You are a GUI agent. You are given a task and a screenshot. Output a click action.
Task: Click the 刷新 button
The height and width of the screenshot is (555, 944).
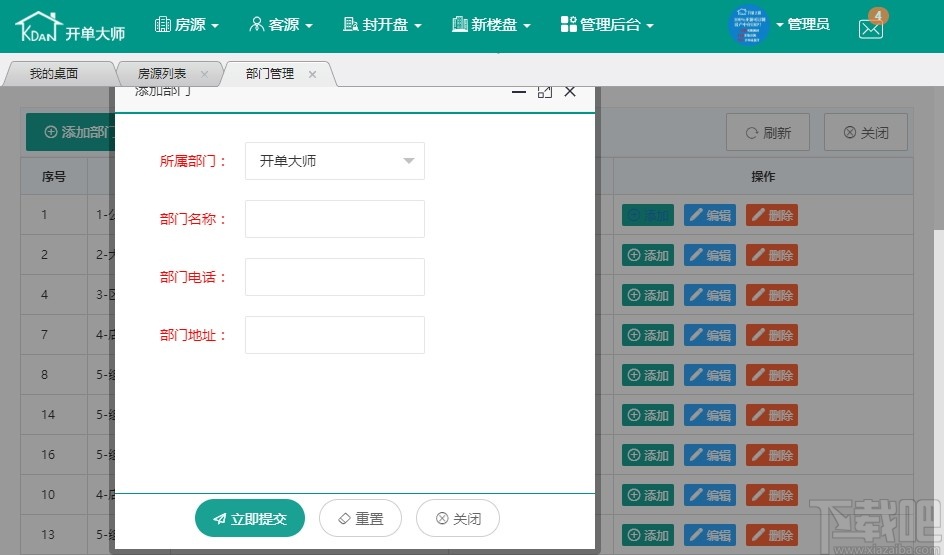click(768, 132)
